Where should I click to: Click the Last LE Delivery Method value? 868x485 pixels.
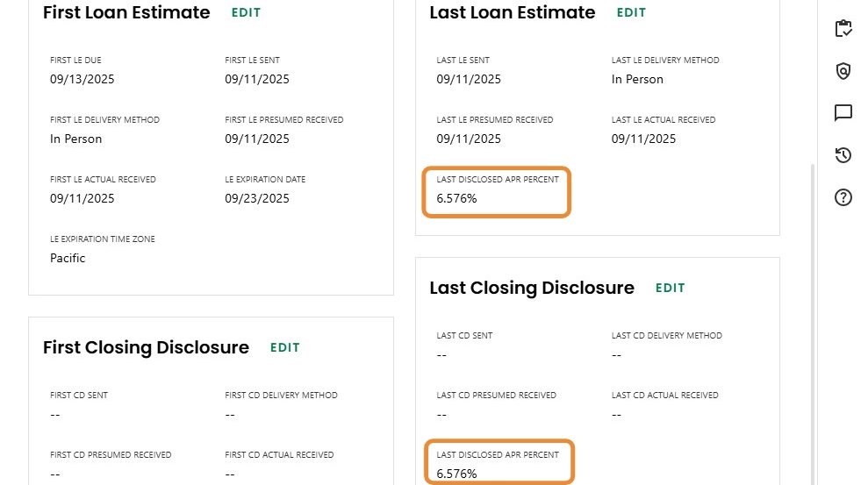coord(637,80)
